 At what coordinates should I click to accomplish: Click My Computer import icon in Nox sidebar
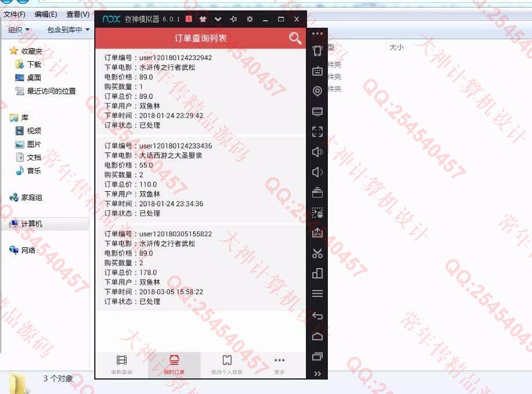(317, 111)
